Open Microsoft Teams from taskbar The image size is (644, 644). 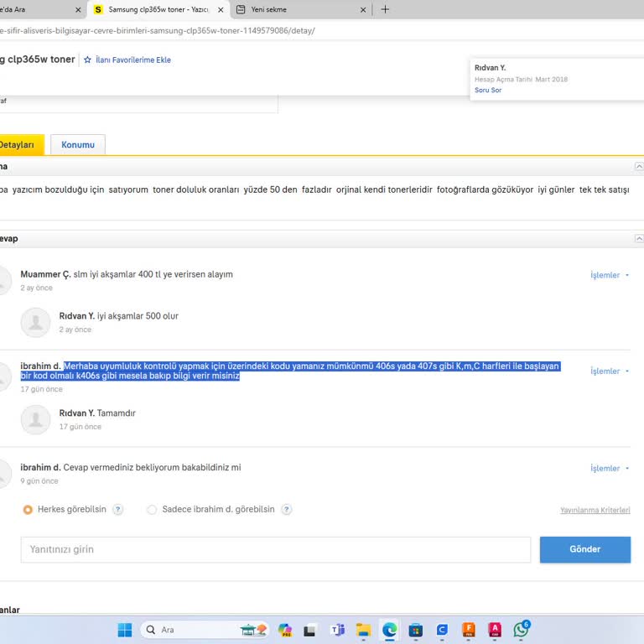pyautogui.click(x=338, y=630)
